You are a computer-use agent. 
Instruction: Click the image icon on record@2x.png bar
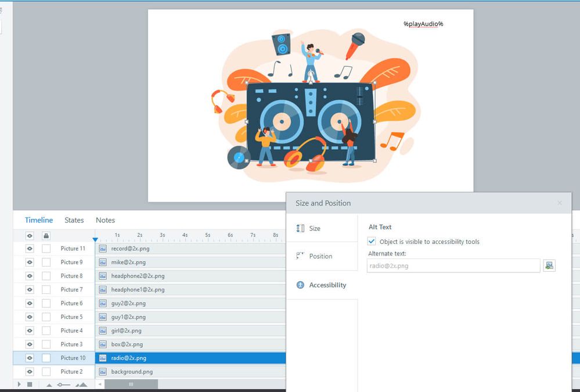(x=103, y=249)
